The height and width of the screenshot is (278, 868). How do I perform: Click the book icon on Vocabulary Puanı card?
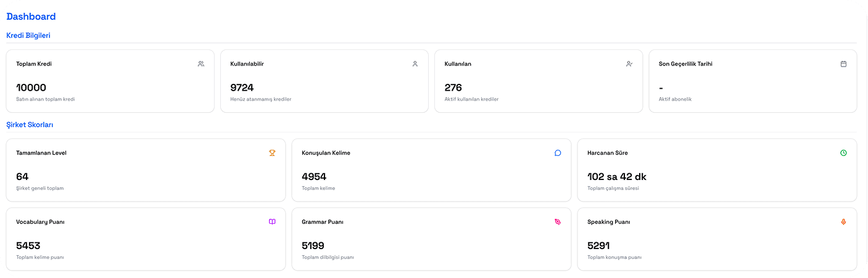click(272, 222)
